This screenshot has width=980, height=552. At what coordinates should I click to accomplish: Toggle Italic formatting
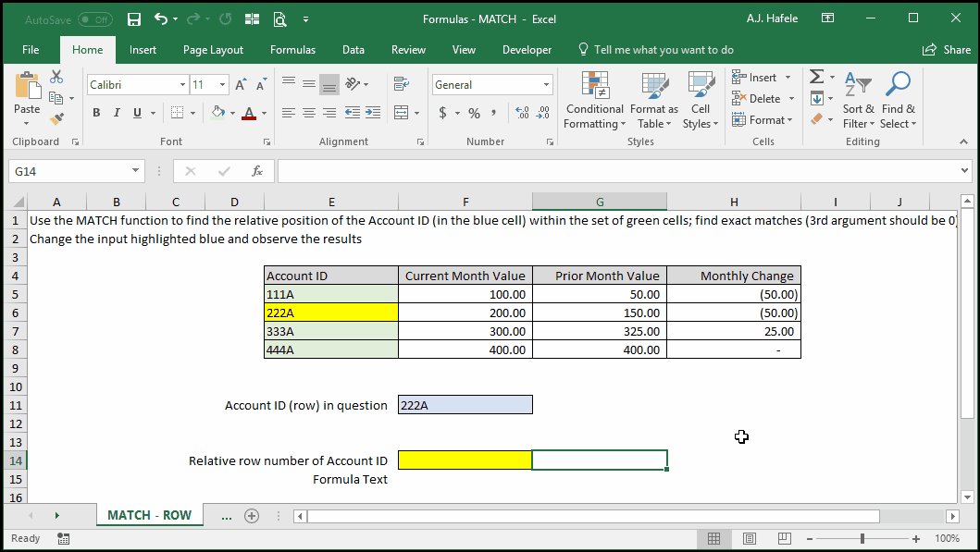[x=117, y=113]
